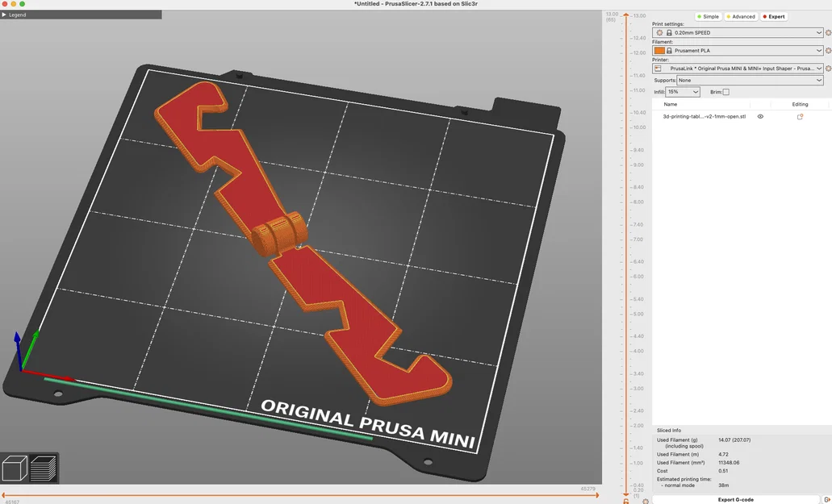The image size is (832, 504).
Task: Click the used filament length 4.72
Action: tap(723, 454)
